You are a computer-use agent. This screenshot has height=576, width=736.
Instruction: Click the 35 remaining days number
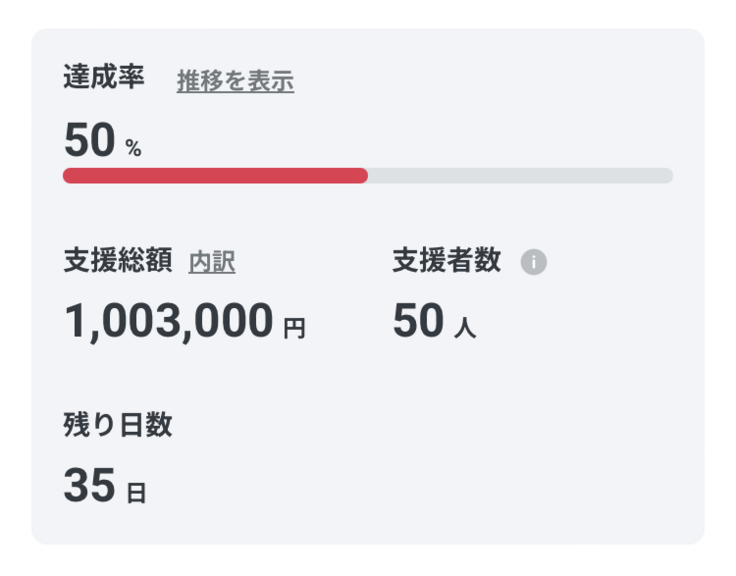tap(90, 485)
